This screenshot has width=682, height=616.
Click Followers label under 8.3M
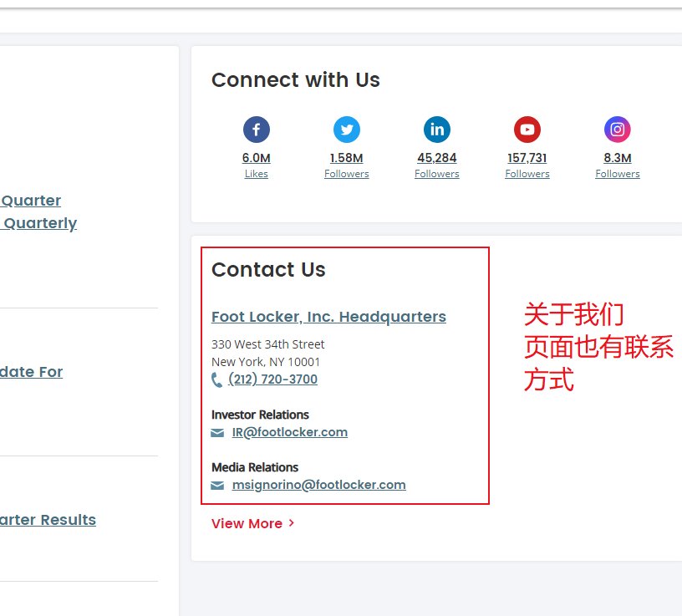617,174
